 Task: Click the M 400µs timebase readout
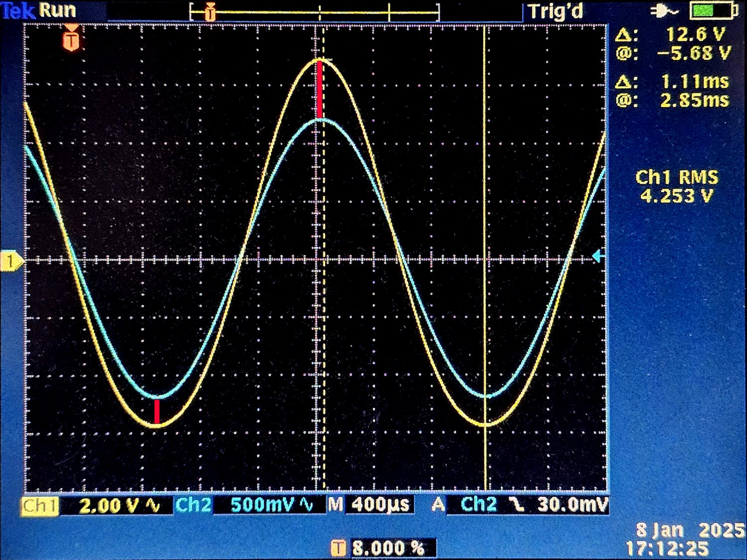click(369, 505)
